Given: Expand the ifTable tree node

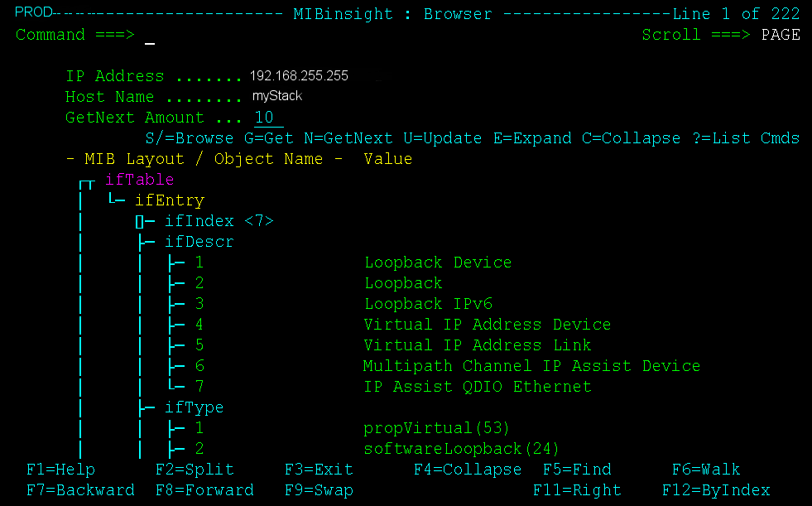Looking at the screenshot, I should (140, 179).
